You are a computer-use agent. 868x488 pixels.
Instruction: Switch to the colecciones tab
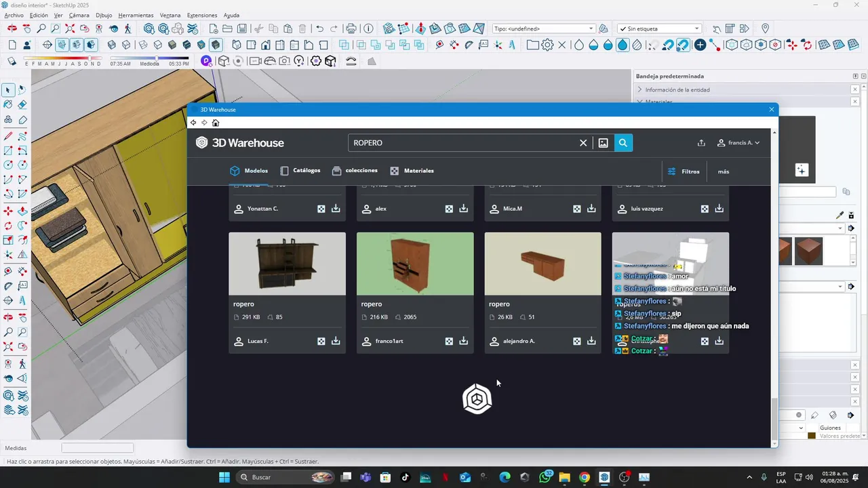tap(355, 171)
